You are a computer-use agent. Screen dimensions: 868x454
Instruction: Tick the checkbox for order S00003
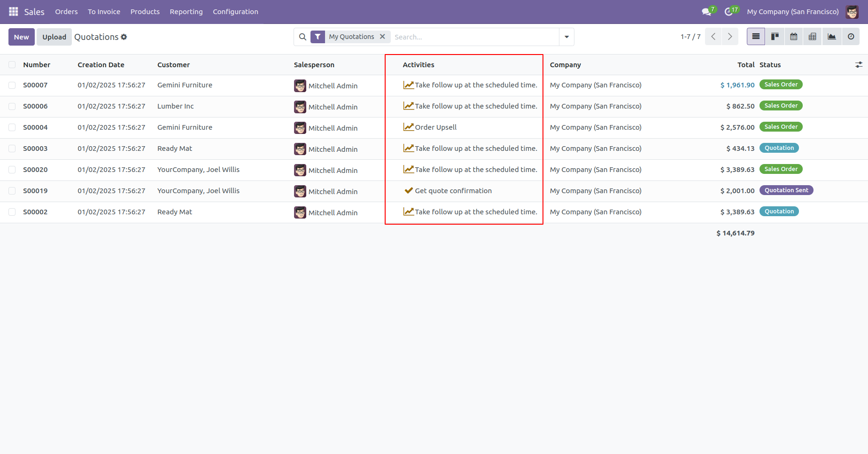point(12,149)
